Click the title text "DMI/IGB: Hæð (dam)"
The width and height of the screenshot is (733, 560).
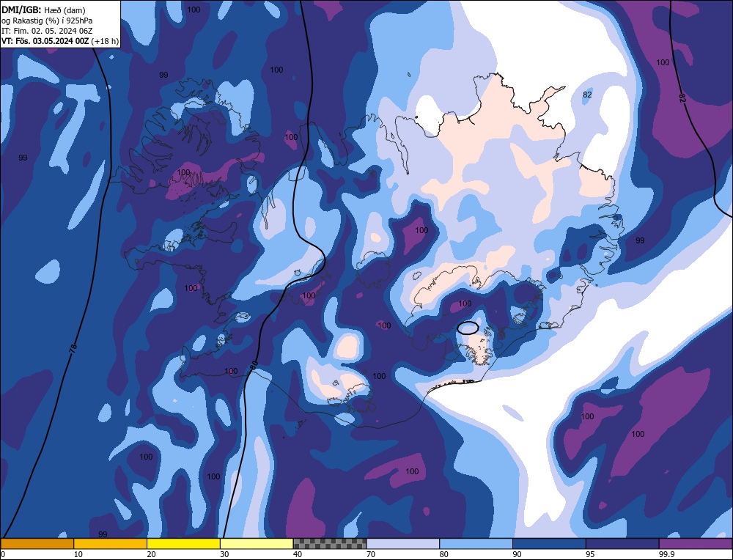pos(43,10)
